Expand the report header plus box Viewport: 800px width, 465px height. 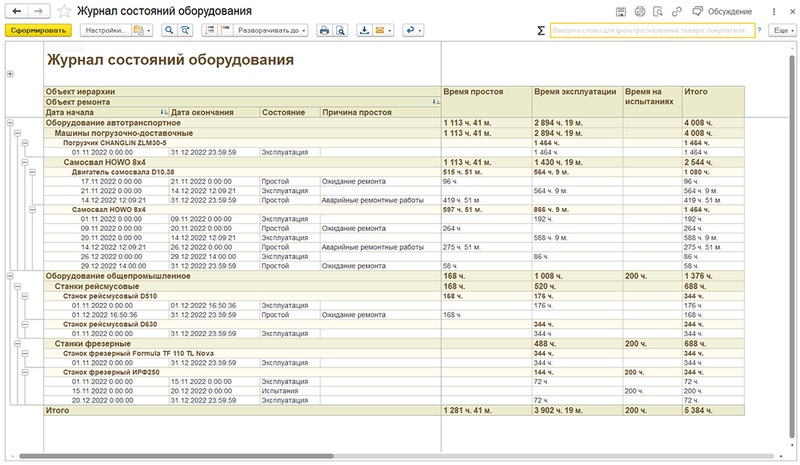10,74
